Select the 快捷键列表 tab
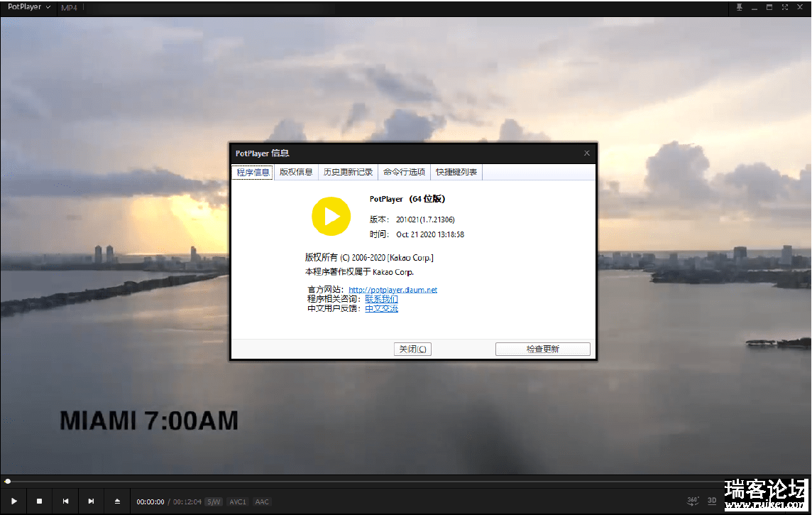 (456, 172)
